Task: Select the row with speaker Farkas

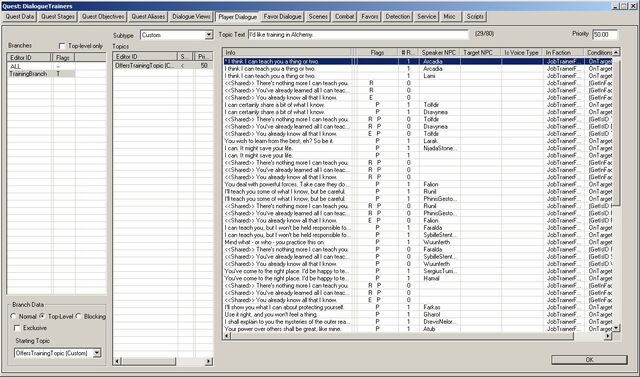Action: [418, 307]
